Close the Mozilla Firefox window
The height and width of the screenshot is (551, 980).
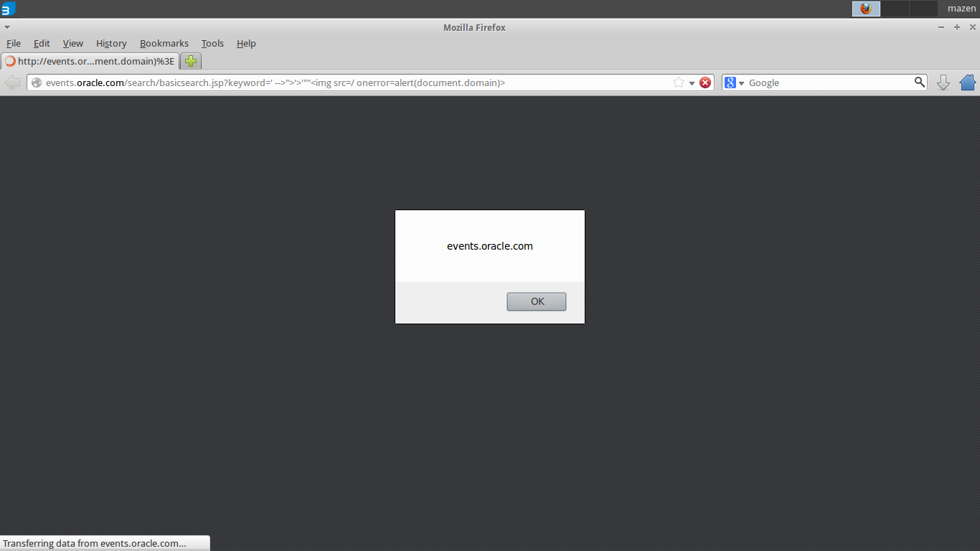tap(971, 27)
